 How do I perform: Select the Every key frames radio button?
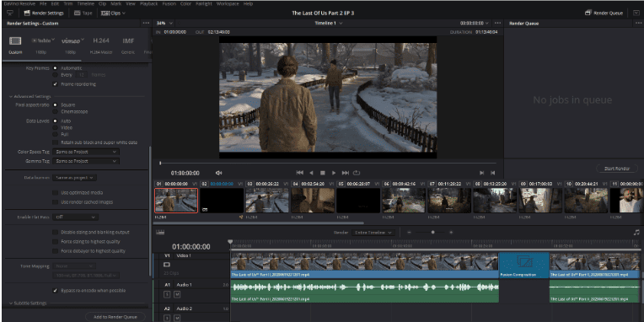pos(55,75)
